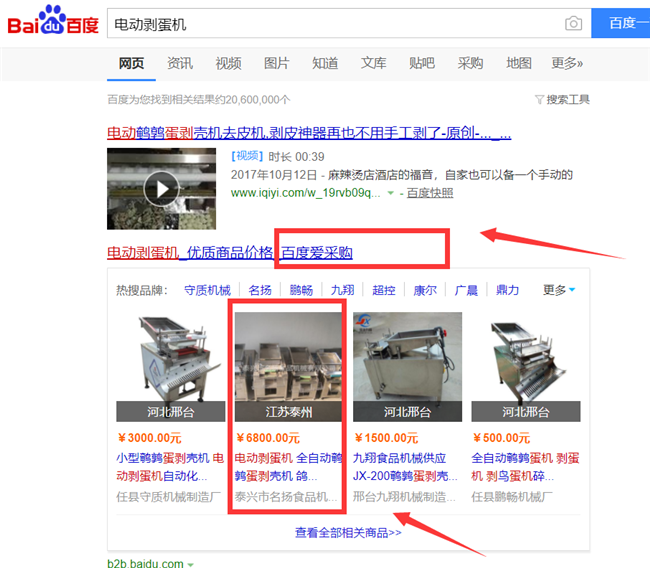
Task: Click the camera image search icon
Action: pos(573,23)
